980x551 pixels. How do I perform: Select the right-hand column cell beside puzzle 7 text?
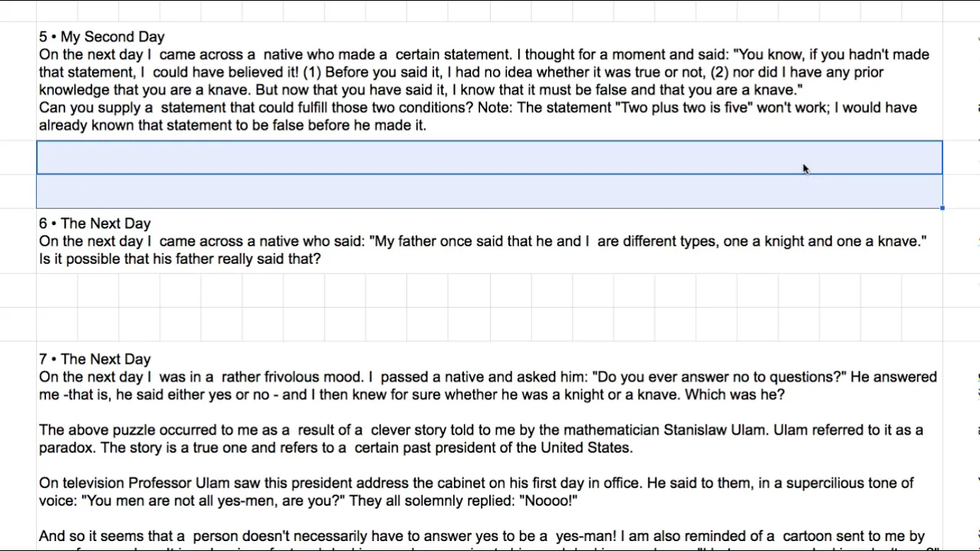coord(962,445)
